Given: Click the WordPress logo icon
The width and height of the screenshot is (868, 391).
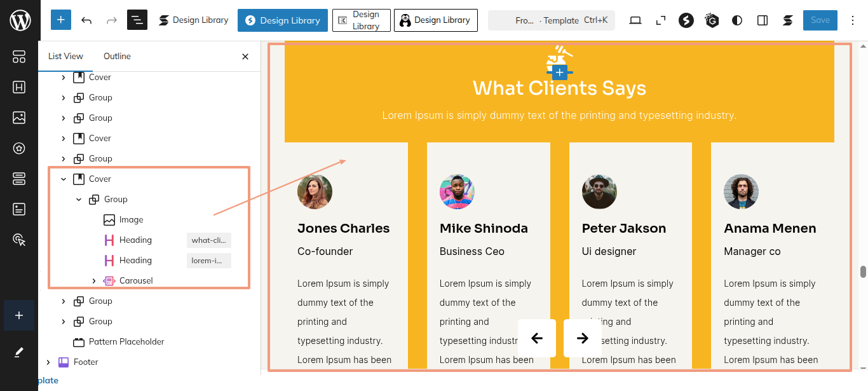Looking at the screenshot, I should point(20,20).
